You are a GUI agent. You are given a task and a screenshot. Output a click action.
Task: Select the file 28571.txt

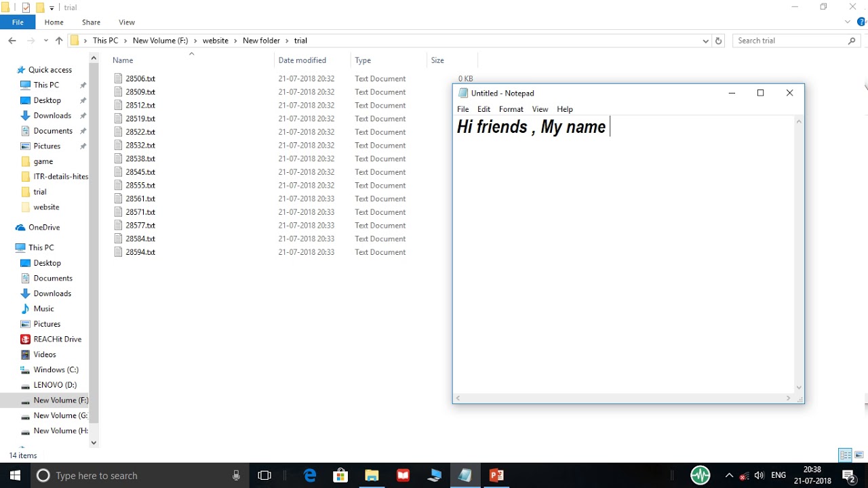pyautogui.click(x=140, y=212)
